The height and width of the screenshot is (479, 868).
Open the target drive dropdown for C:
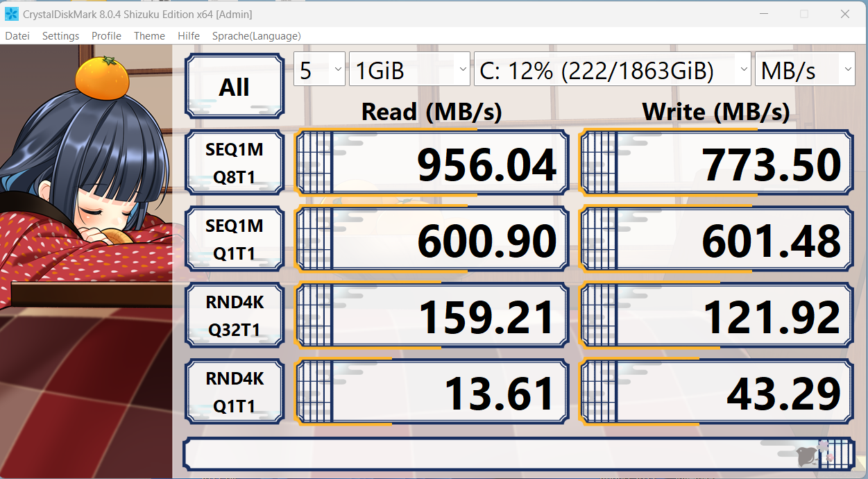pyautogui.click(x=612, y=69)
